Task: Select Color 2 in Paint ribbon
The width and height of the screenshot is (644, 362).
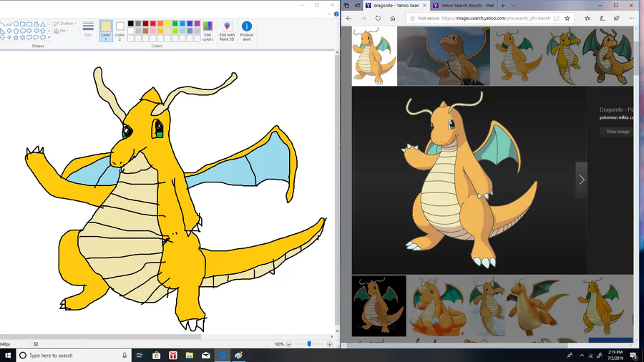Action: tap(119, 30)
